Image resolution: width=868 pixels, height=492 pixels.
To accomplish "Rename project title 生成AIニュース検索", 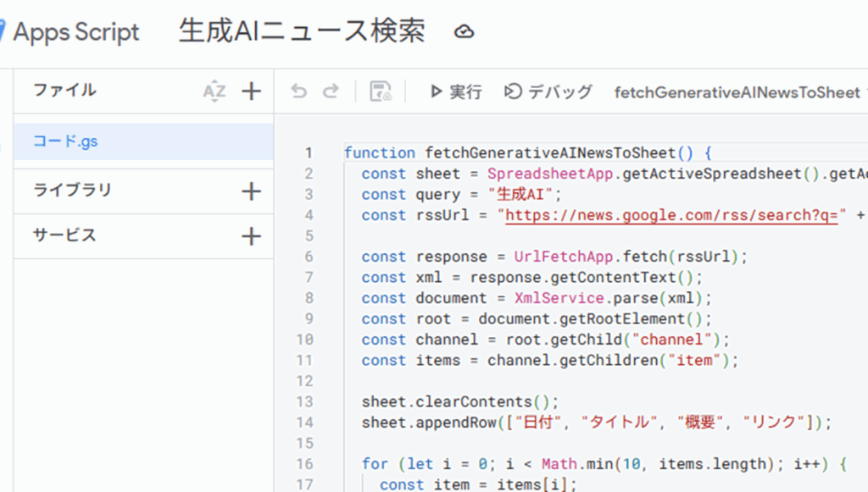I will pyautogui.click(x=302, y=31).
